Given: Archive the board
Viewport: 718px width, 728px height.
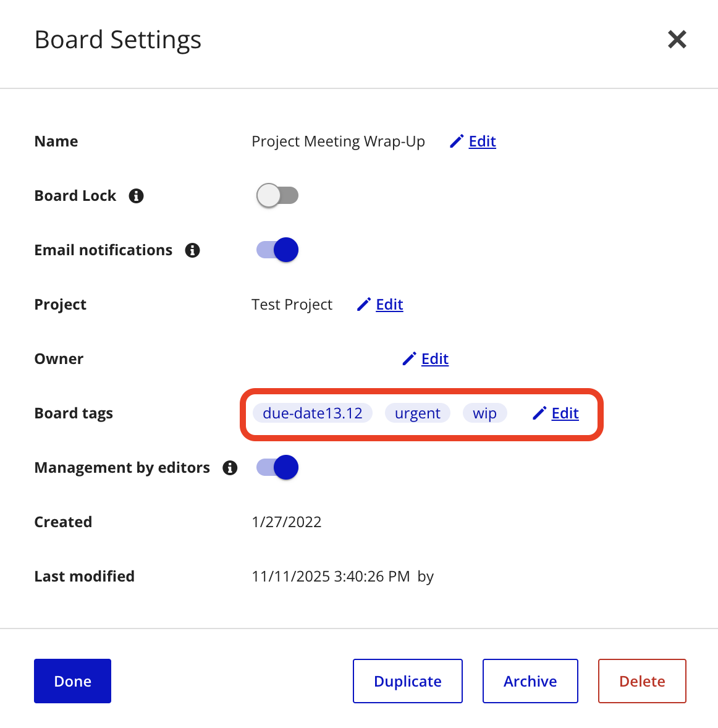Looking at the screenshot, I should pos(530,681).
